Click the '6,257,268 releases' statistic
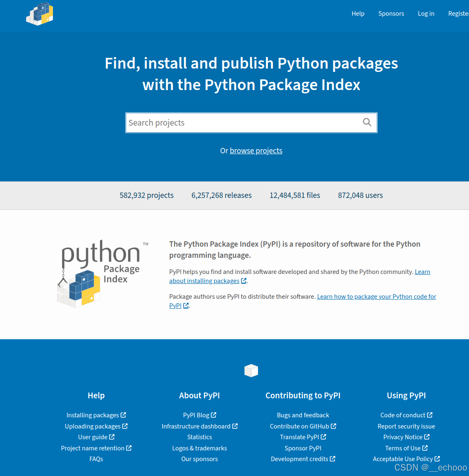The image size is (469, 476). (x=221, y=195)
